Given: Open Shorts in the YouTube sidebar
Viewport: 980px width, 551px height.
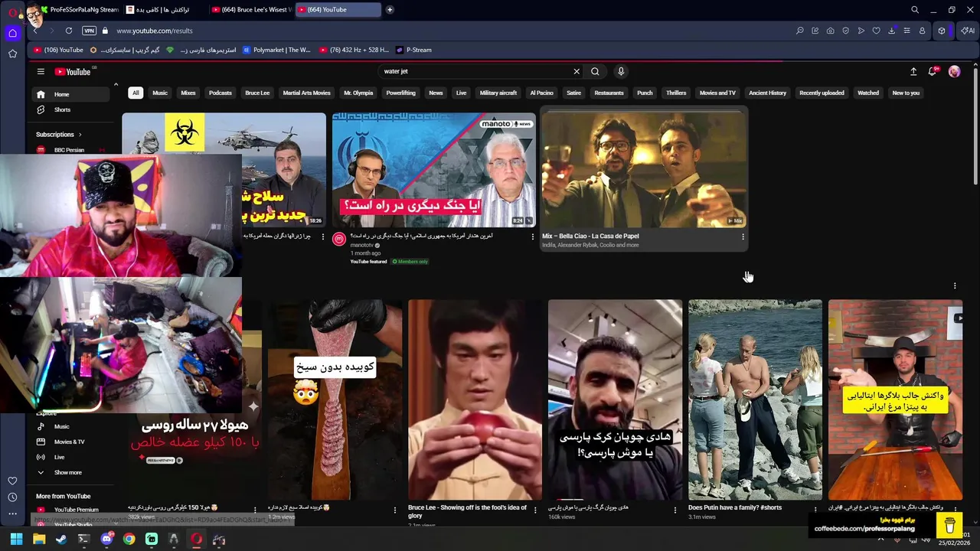Looking at the screenshot, I should (70, 109).
